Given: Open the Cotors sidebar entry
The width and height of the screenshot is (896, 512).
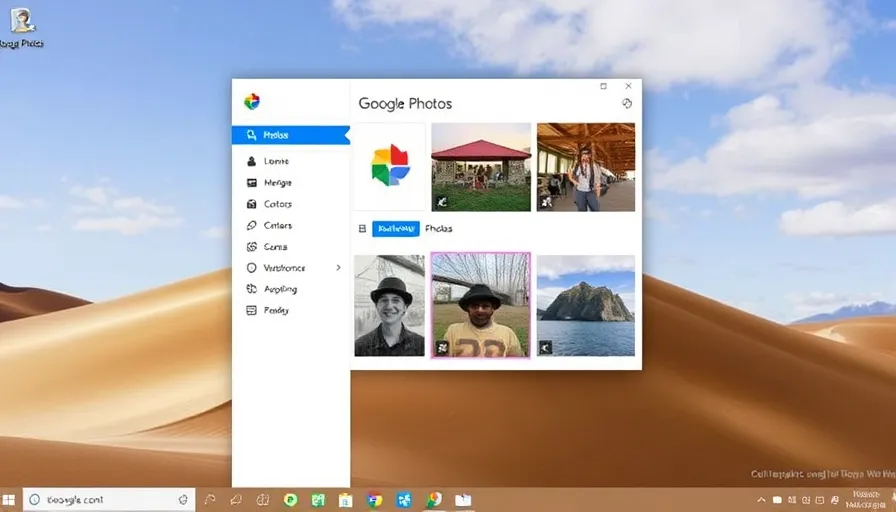Looking at the screenshot, I should point(277,204).
